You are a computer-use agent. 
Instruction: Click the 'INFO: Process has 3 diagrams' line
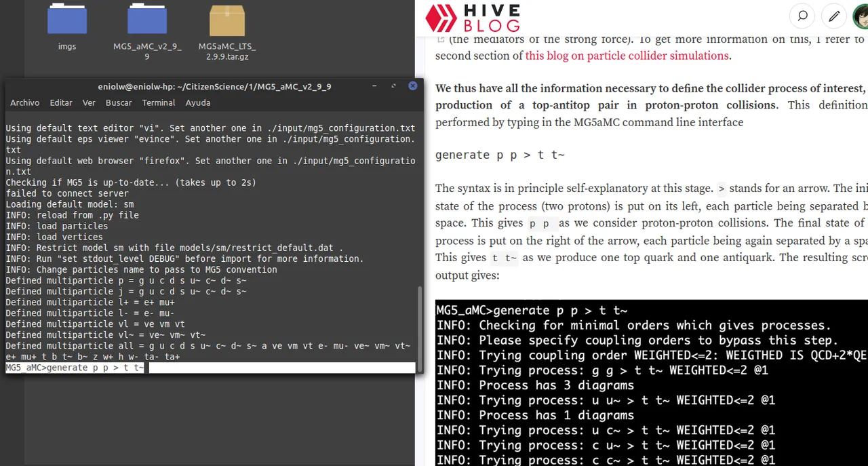[x=536, y=385]
